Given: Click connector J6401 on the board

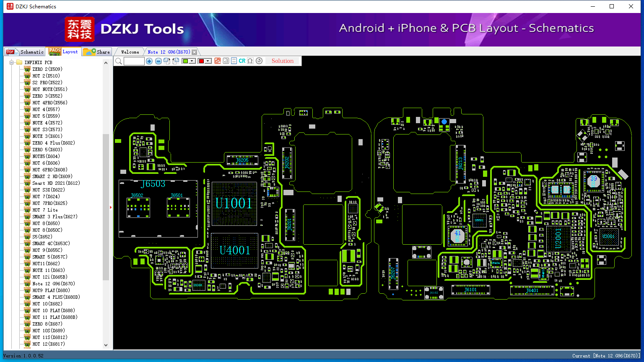Looking at the screenshot, I should (x=532, y=290).
